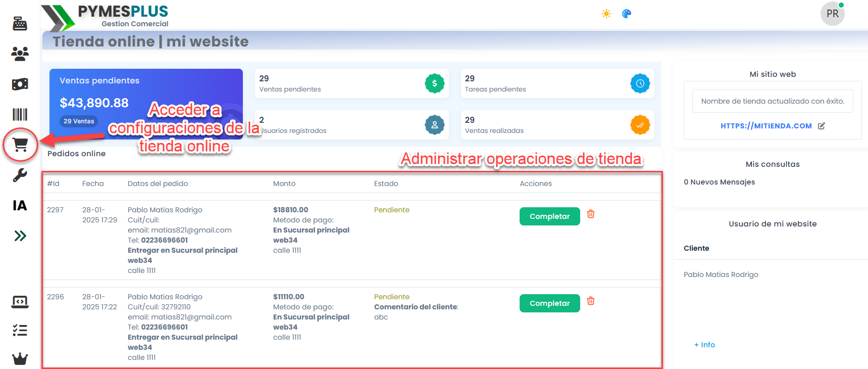Toggle light mode with the sun icon

tap(606, 14)
